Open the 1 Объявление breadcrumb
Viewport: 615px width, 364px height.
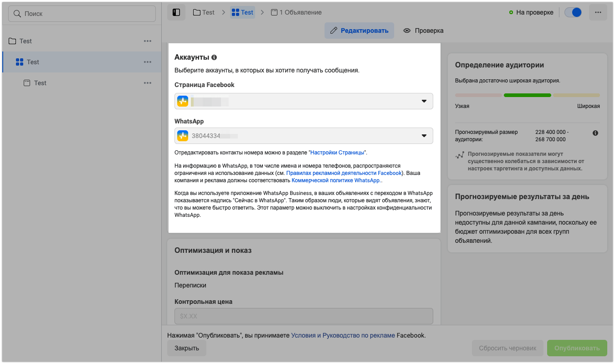(x=296, y=12)
